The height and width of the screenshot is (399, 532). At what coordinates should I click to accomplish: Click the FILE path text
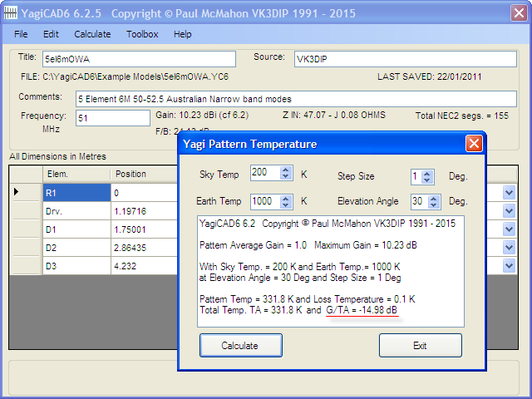[x=125, y=77]
